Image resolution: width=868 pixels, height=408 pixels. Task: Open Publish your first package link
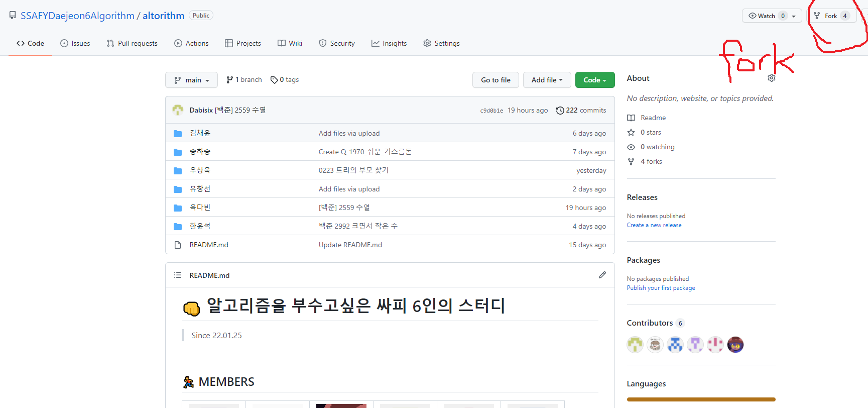click(661, 288)
